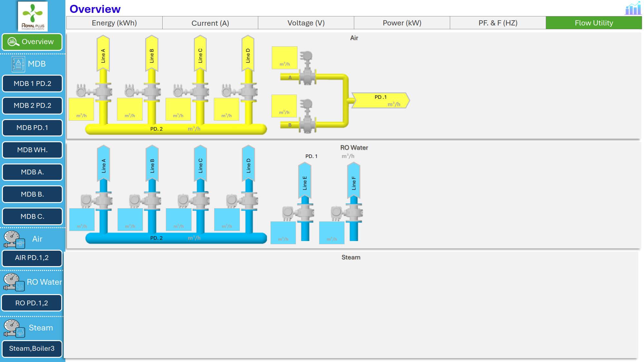
Task: Click Air Line D m³/h value box
Action: pos(226,109)
